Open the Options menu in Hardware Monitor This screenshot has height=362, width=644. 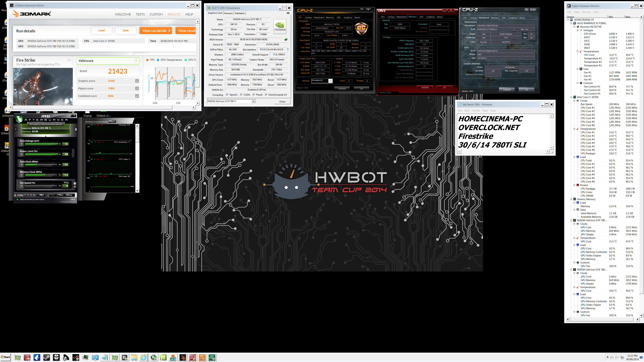(586, 12)
